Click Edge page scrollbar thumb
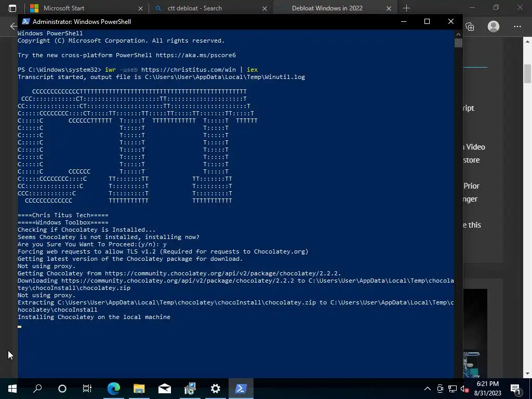Viewport: 532px width, 399px height. coord(528,73)
